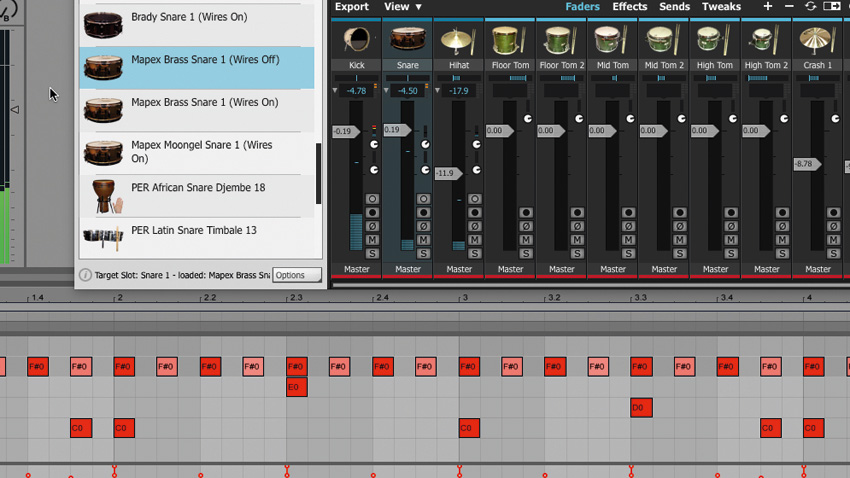Solo the Snare channel

(x=423, y=253)
